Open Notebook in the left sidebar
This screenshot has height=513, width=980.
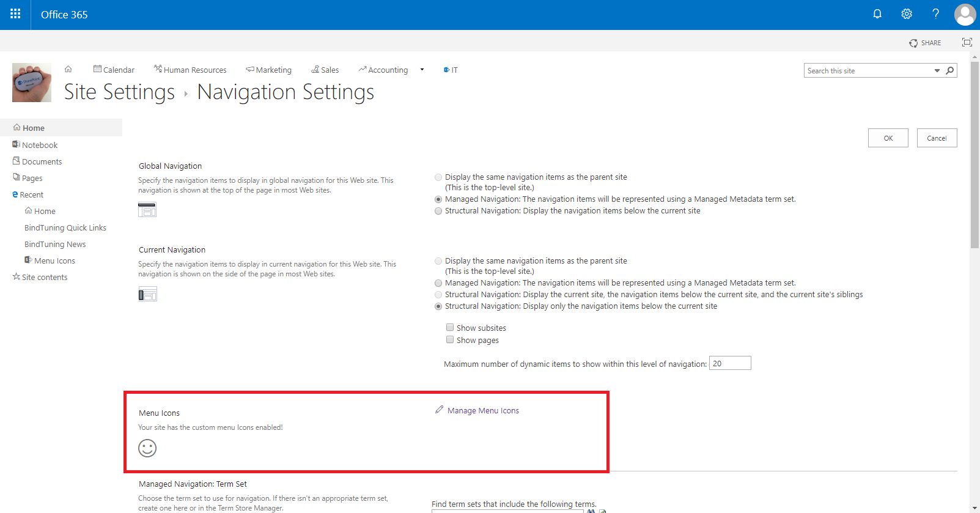click(x=35, y=145)
